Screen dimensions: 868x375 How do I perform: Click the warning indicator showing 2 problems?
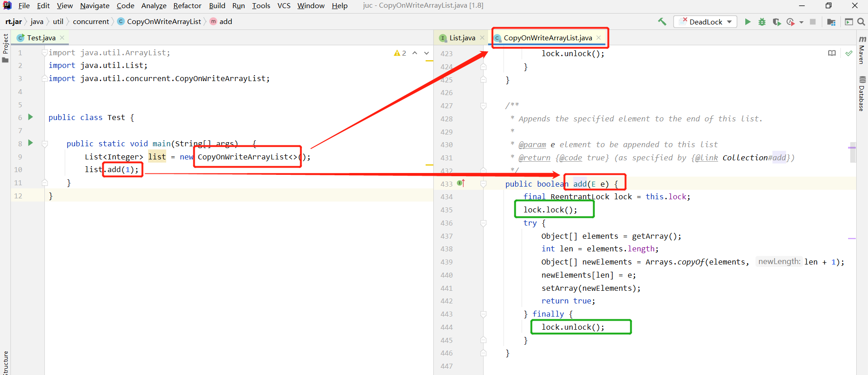tap(400, 53)
